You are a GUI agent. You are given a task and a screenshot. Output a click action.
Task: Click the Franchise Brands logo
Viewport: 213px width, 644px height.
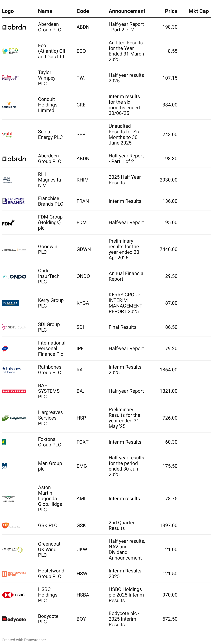click(13, 201)
